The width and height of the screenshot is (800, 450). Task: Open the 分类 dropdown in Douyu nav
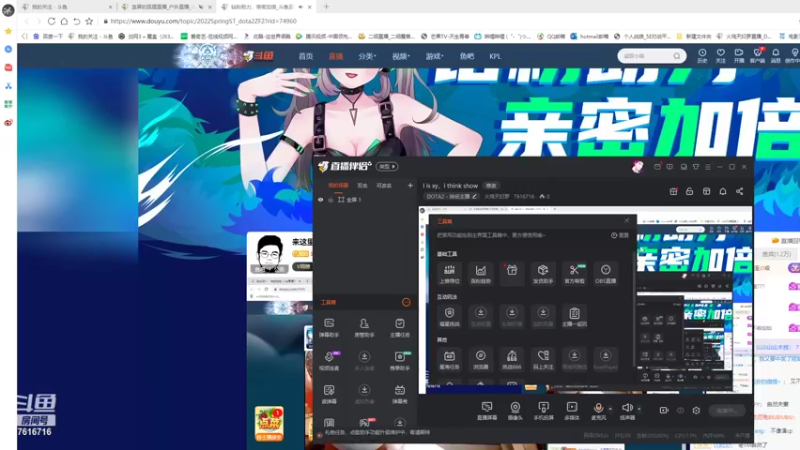[x=367, y=56]
